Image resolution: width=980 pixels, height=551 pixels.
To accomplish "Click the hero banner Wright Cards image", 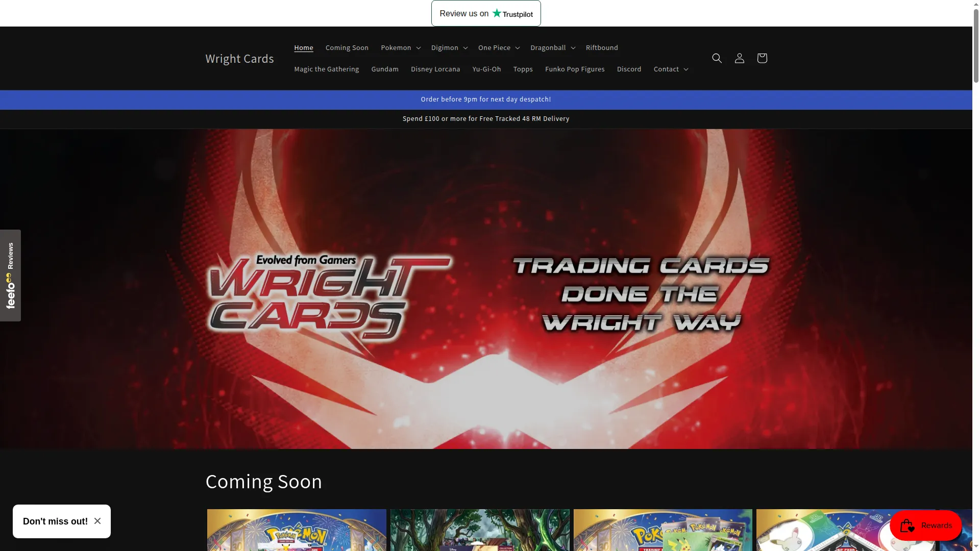I will click(486, 289).
